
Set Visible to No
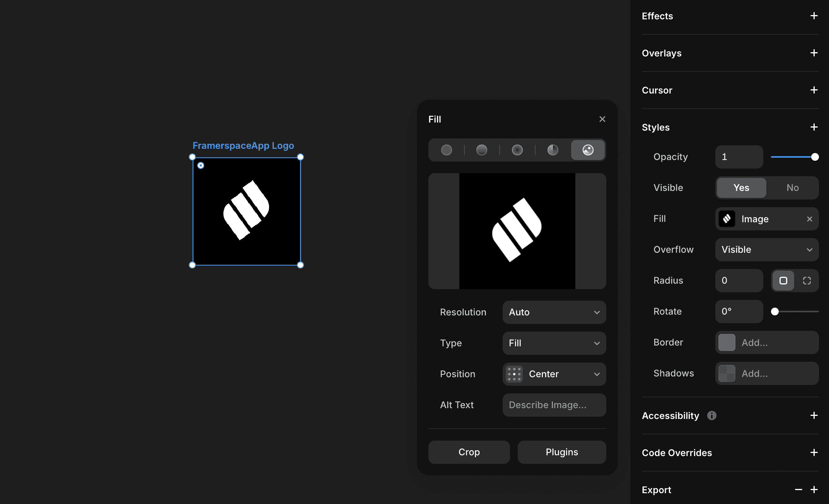793,188
